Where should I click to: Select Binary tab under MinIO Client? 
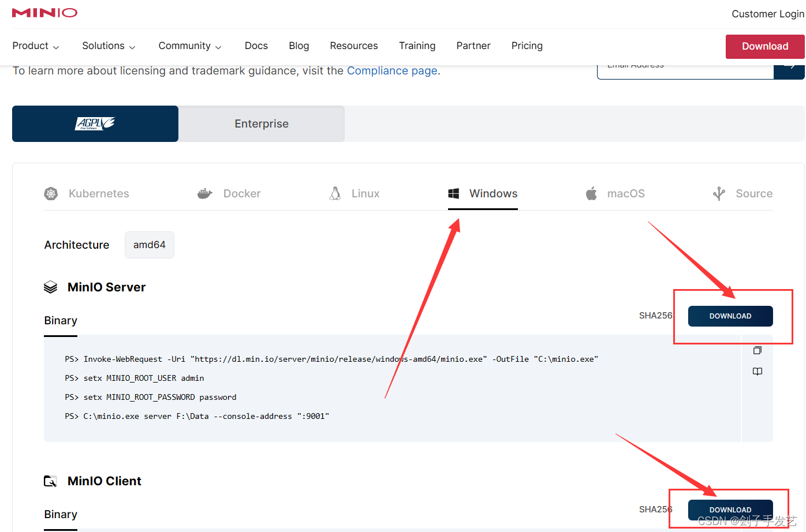[61, 515]
